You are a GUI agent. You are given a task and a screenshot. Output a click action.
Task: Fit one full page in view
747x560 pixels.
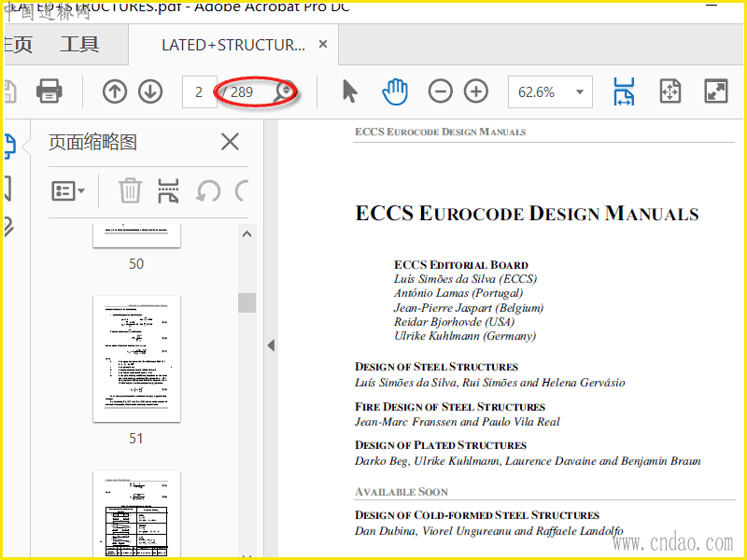[x=670, y=91]
